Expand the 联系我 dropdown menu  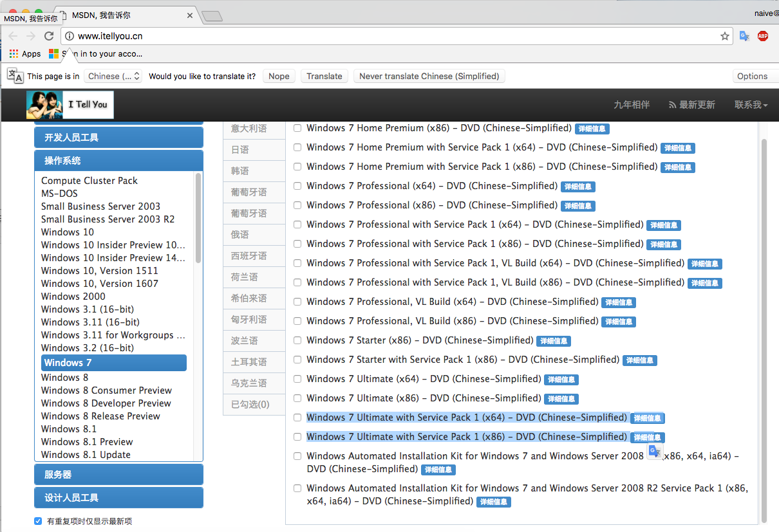point(751,105)
